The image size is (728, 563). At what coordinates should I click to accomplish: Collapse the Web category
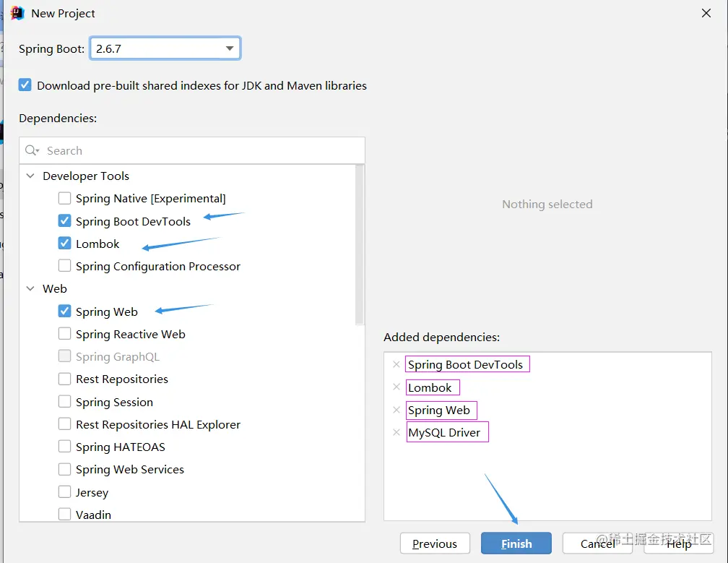click(x=30, y=288)
